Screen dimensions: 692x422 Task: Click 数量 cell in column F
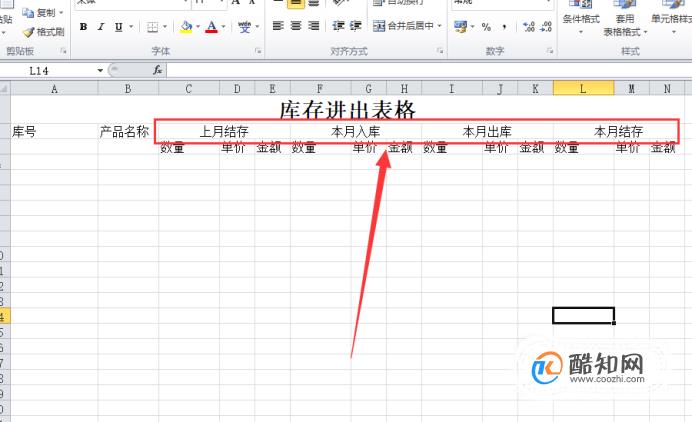pos(320,147)
